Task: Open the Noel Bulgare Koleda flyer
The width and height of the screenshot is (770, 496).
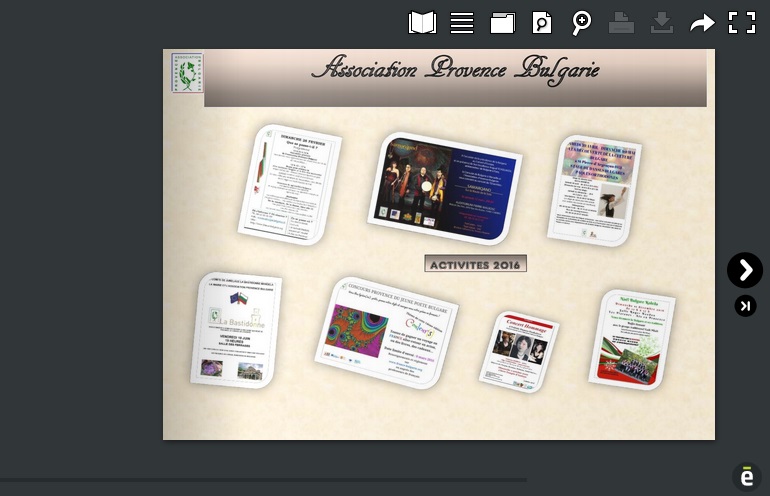Action: coord(632,339)
